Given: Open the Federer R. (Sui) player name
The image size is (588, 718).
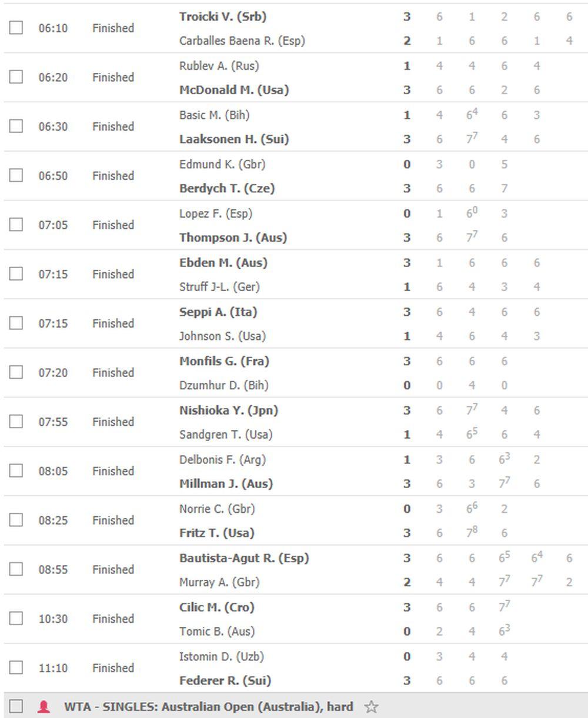Looking at the screenshot, I should tap(225, 680).
